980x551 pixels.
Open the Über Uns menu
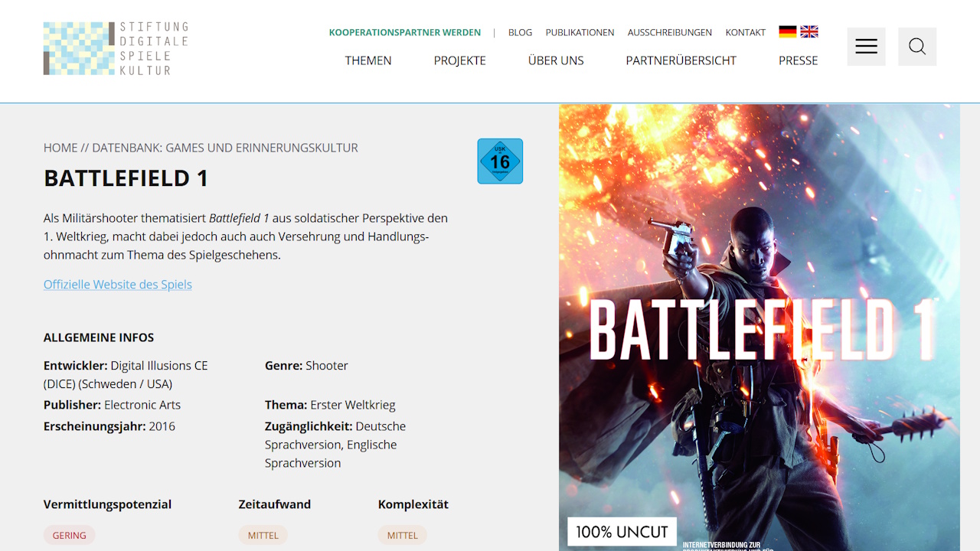(x=556, y=60)
